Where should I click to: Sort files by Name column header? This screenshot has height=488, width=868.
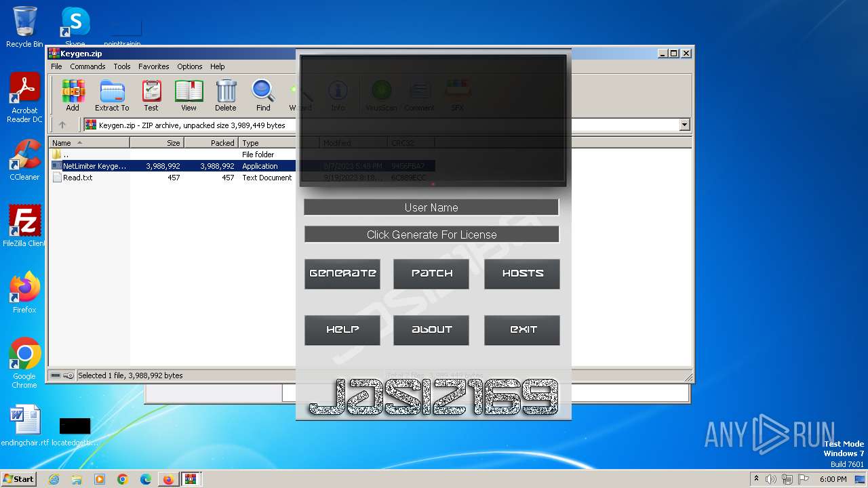coord(89,143)
